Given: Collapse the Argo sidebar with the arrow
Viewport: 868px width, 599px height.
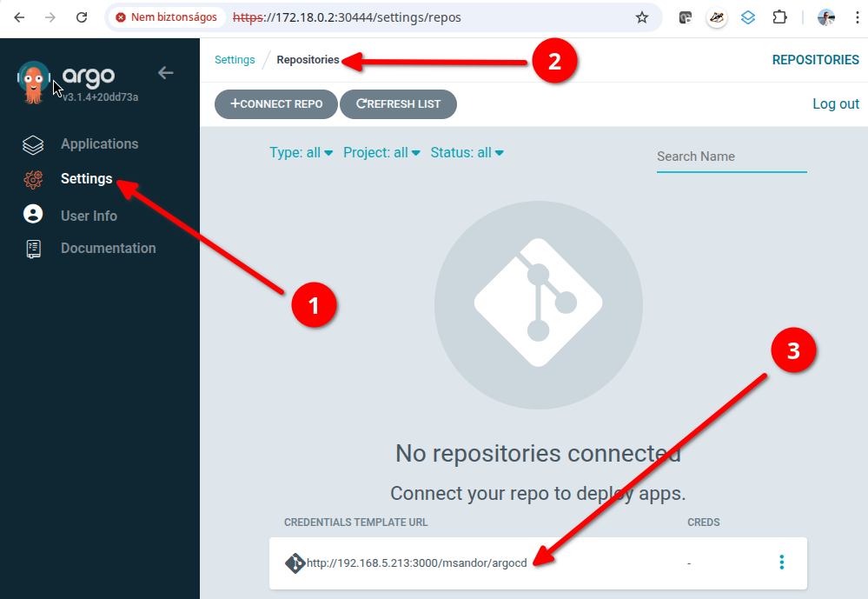Looking at the screenshot, I should click(165, 72).
